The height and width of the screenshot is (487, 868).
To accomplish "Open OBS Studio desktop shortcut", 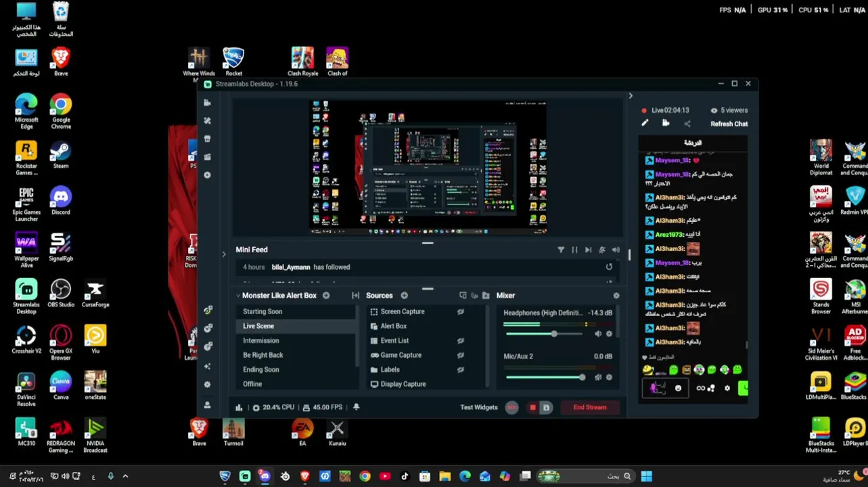I will pos(61,294).
